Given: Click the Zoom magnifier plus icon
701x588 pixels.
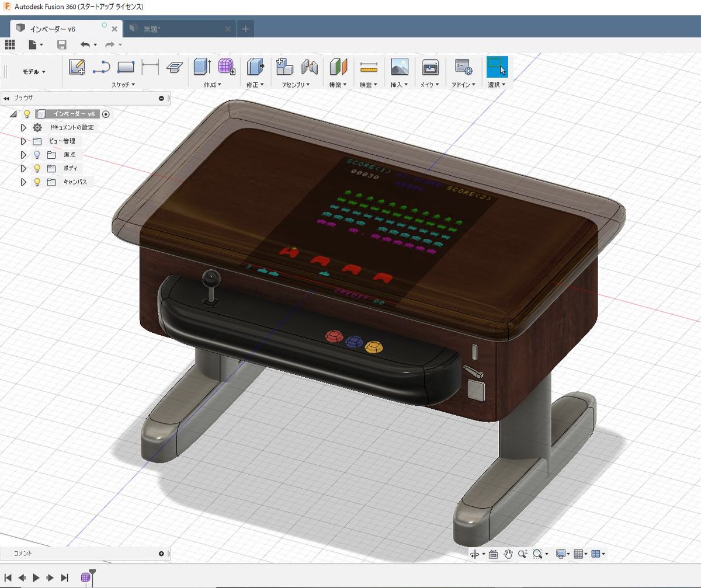Looking at the screenshot, I should pyautogui.click(x=522, y=554).
